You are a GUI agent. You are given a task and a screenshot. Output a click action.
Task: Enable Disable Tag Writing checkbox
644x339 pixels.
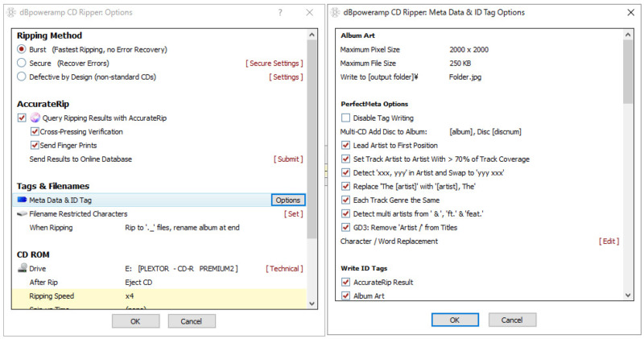[x=345, y=118]
